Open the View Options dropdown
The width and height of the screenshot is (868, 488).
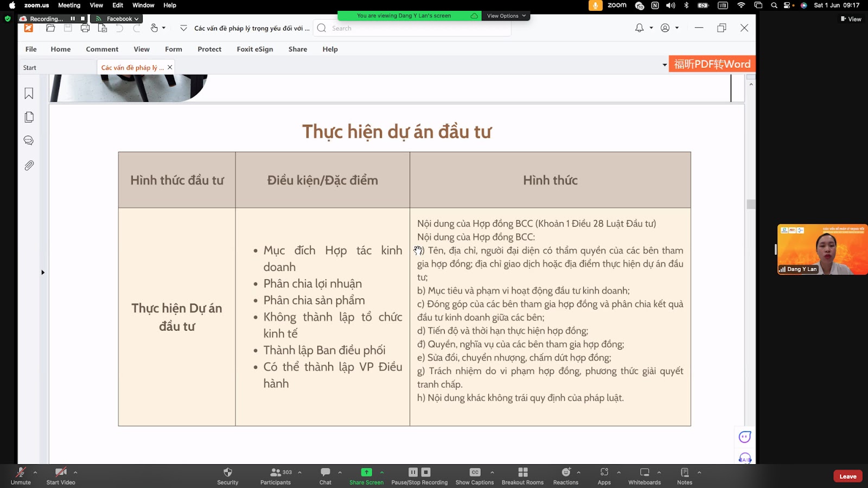(506, 16)
